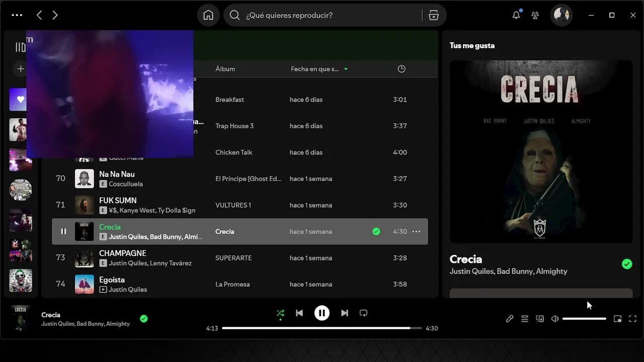Seek on the song progress bar
The image size is (644, 362).
(x=322, y=328)
